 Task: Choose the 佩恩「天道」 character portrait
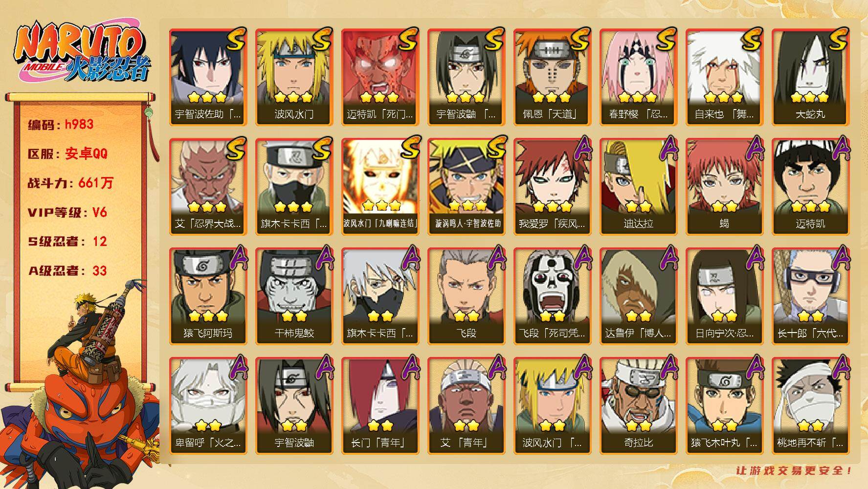(x=552, y=77)
